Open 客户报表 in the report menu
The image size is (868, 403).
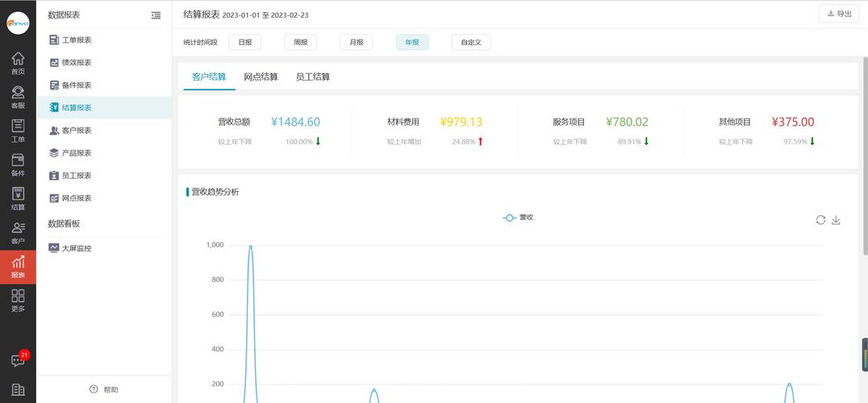[x=104, y=131]
